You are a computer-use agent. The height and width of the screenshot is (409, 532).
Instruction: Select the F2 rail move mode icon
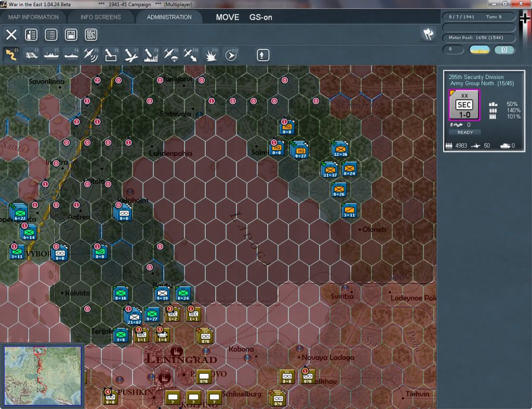pyautogui.click(x=32, y=55)
